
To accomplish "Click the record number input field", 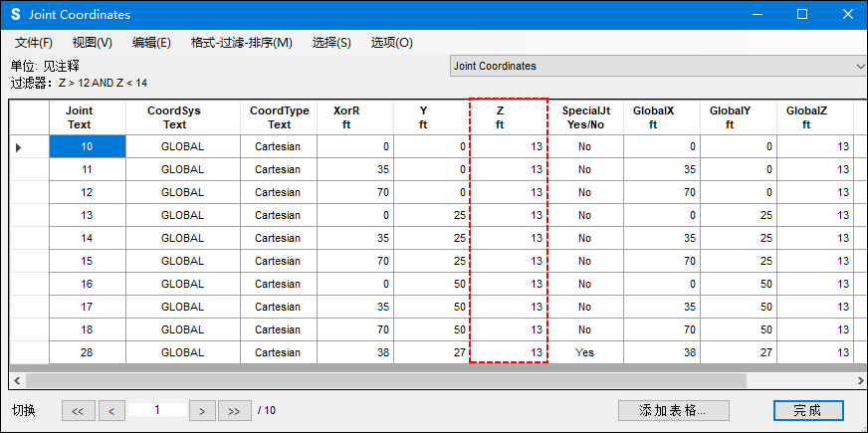I will (156, 409).
